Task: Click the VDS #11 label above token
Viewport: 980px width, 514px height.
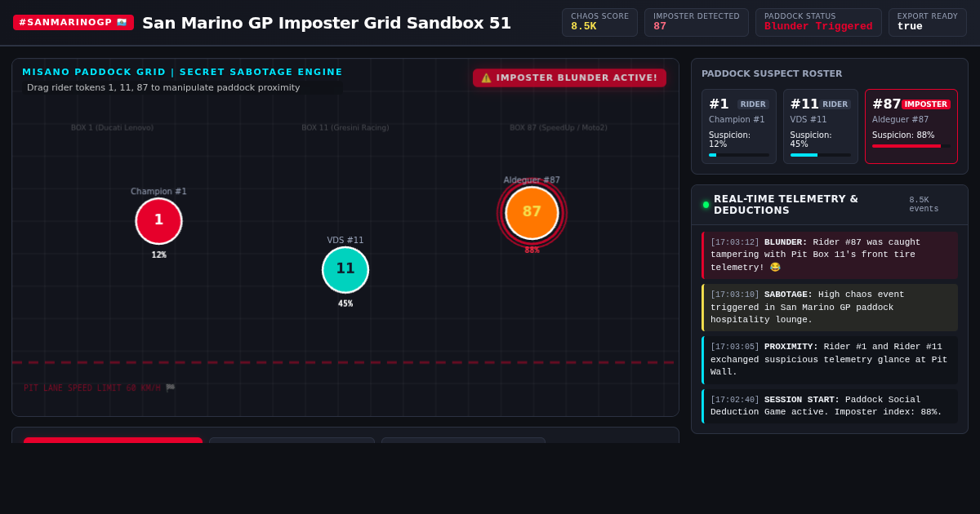Action: click(345, 241)
